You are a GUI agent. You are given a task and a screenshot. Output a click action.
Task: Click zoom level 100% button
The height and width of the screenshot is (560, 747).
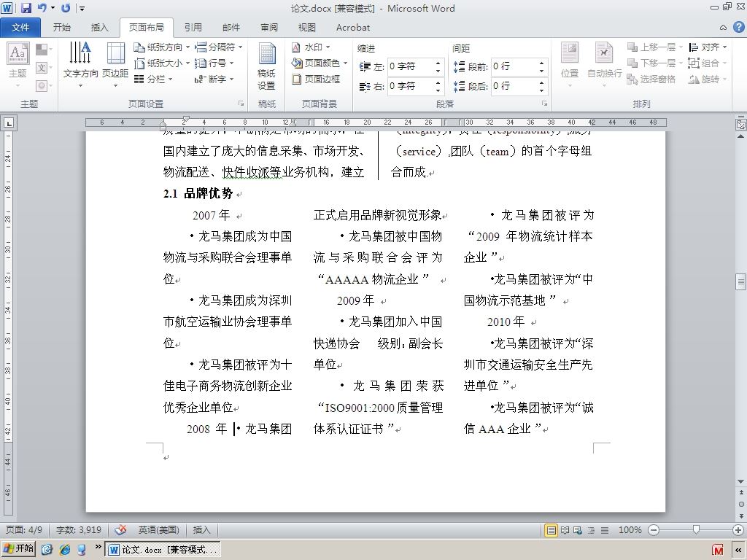point(630,530)
